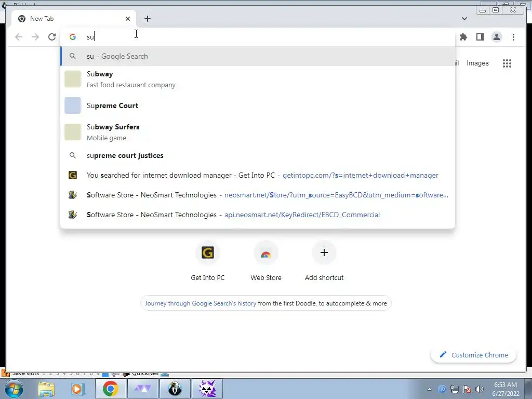Open api.neosmart.net KeyRedirect suggestion
Image resolution: width=532 pixels, height=399 pixels.
coord(258,215)
